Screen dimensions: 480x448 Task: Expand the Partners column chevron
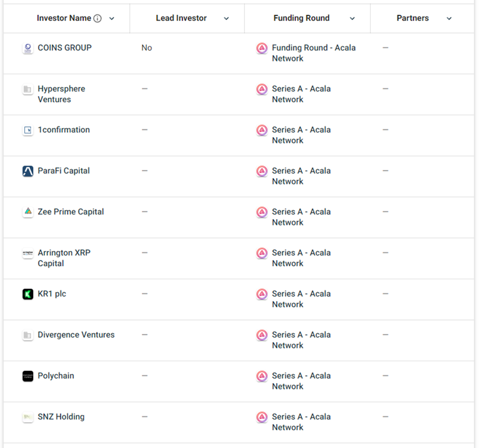[449, 18]
